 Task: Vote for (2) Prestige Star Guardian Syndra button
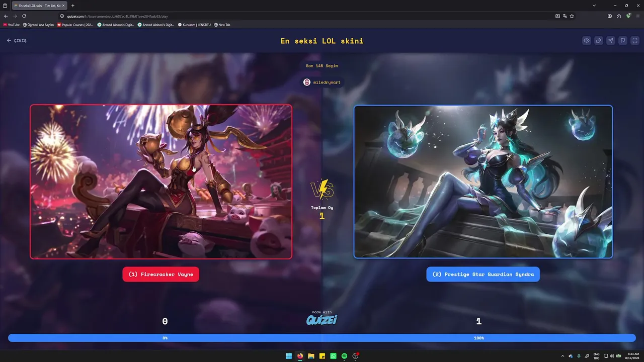click(x=483, y=274)
